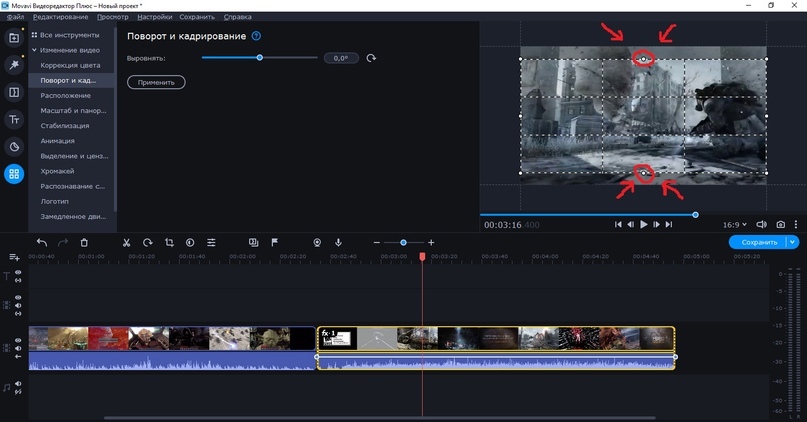Toggle the music track link icon
807x422 pixels.
[x=18, y=392]
